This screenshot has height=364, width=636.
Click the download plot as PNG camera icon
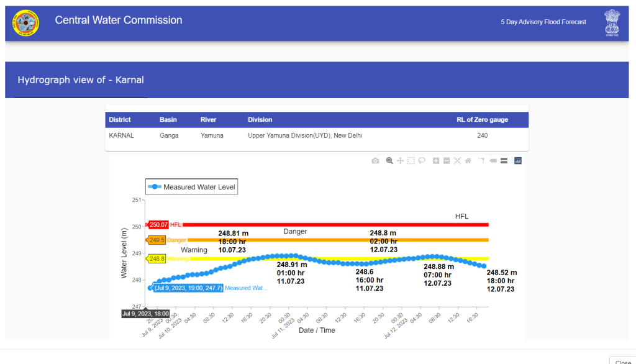[375, 161]
